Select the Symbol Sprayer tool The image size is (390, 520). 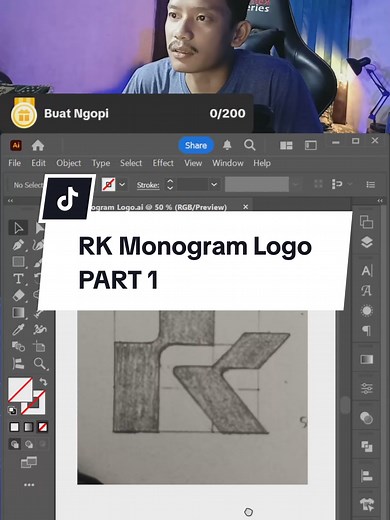[40, 330]
